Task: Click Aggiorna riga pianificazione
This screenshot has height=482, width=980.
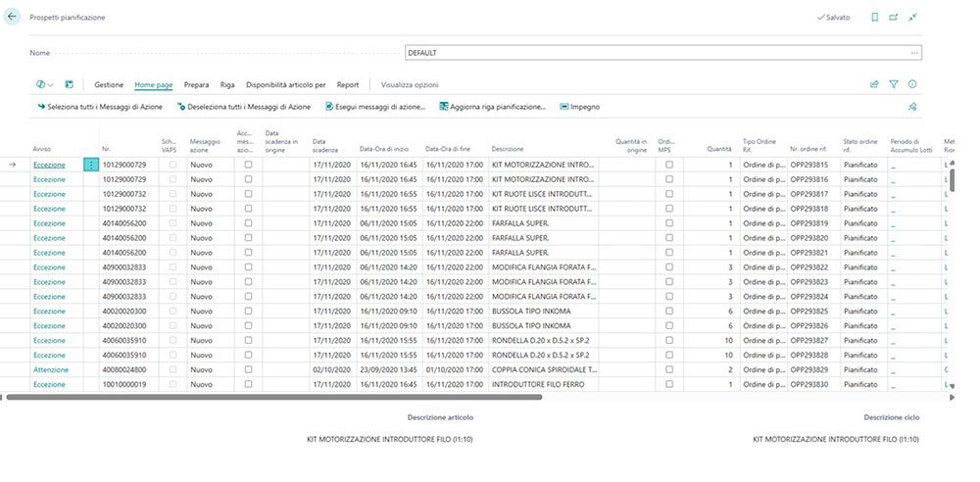Action: click(x=493, y=107)
